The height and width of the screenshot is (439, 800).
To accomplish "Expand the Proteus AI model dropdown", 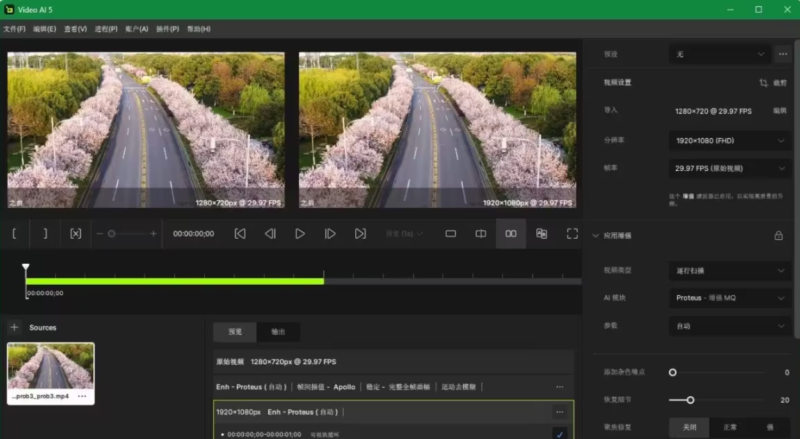I will (x=730, y=297).
